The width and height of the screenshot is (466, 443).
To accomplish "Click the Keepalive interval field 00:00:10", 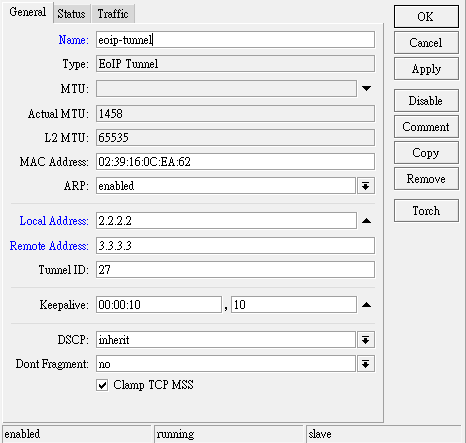I will pyautogui.click(x=159, y=305).
